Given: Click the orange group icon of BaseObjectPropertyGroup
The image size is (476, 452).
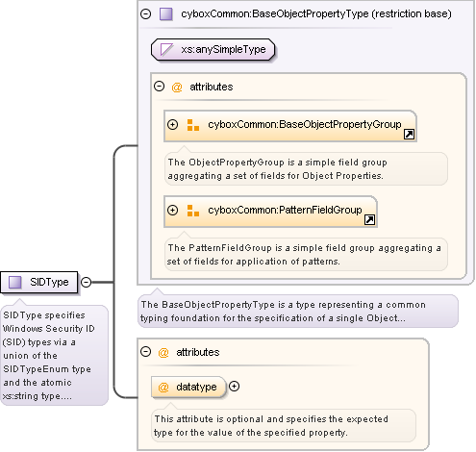Looking at the screenshot, I should tap(193, 125).
